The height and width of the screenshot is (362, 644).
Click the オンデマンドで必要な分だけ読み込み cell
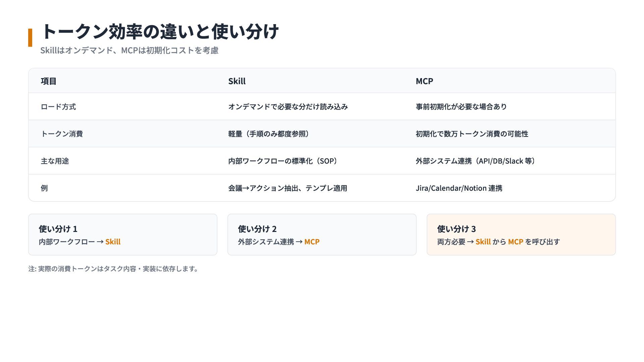tap(288, 107)
